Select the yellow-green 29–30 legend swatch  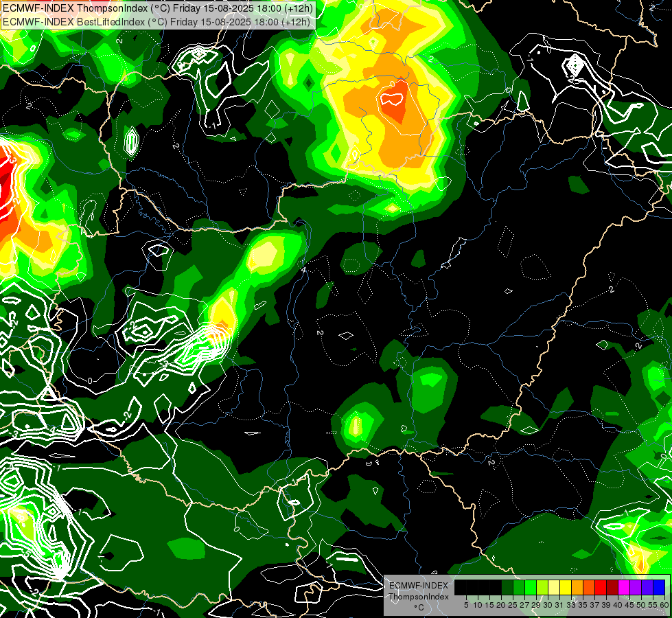542,587
